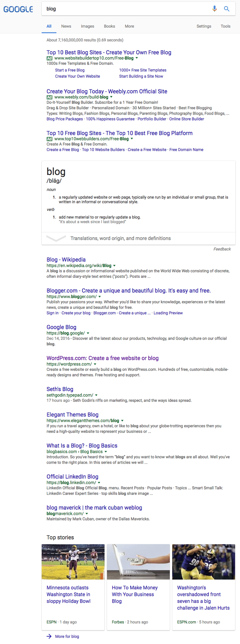Open the 'Seth's Blog' result

[60, 389]
